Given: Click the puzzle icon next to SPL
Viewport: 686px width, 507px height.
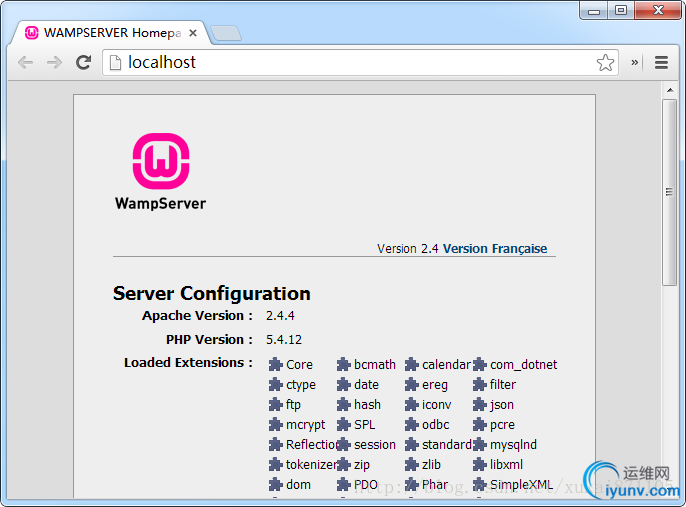Looking at the screenshot, I should tap(344, 424).
